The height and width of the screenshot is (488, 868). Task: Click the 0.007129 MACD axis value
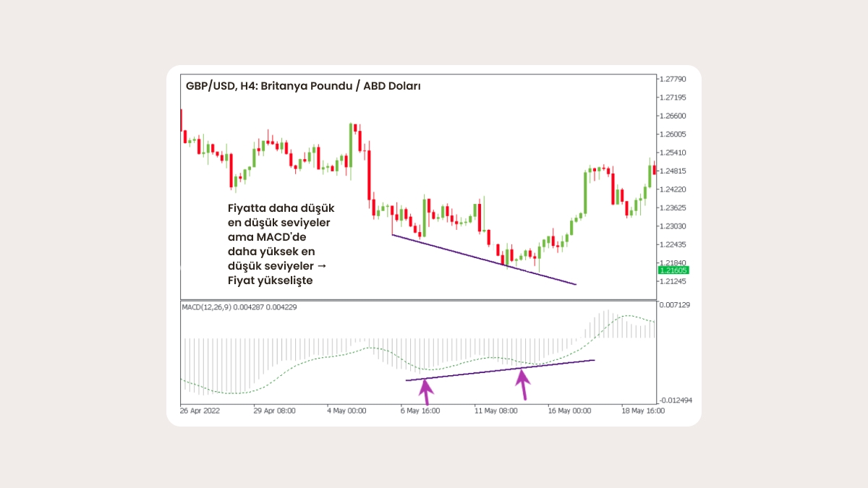point(674,305)
